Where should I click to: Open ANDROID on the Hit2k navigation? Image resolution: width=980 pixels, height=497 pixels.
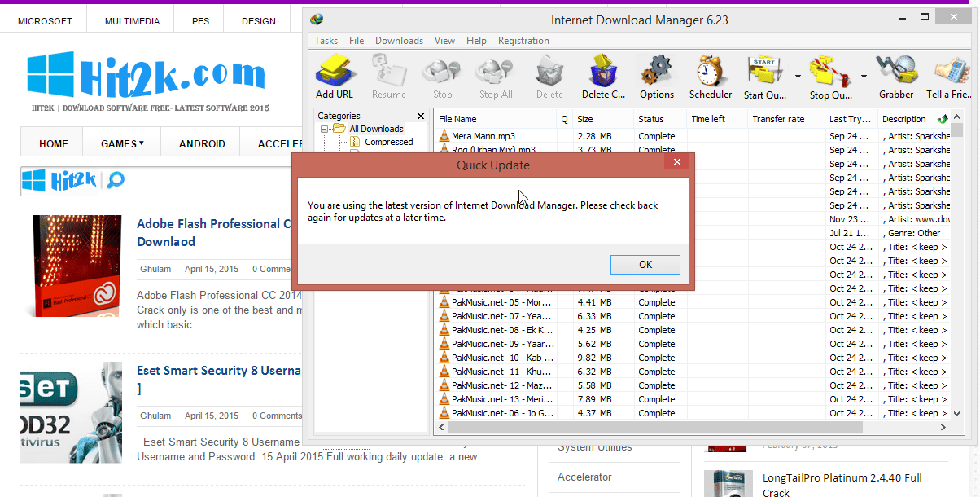click(202, 143)
